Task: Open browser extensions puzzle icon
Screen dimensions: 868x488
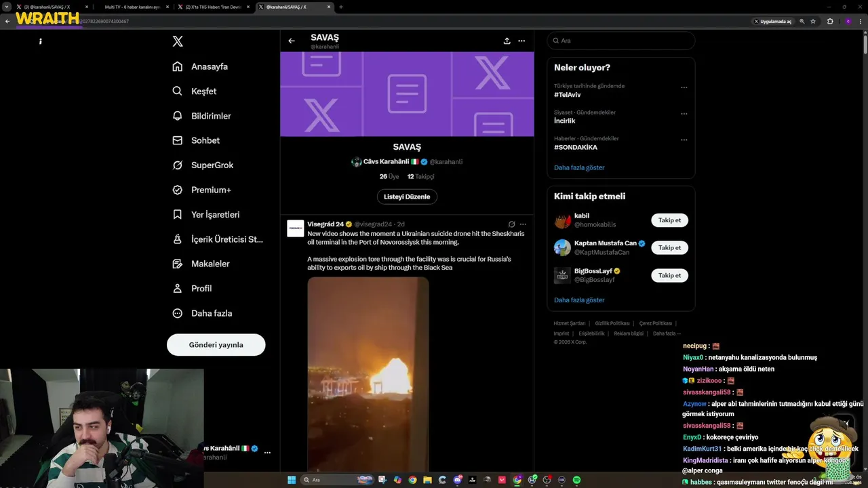Action: 830,22
